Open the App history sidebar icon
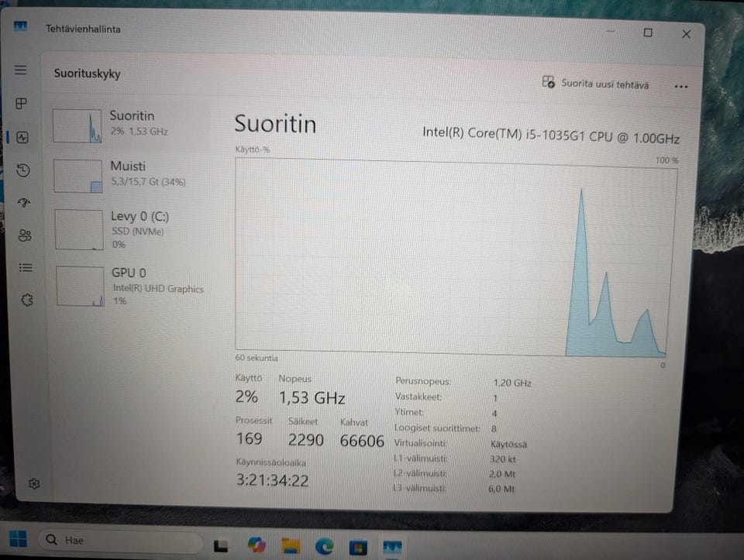The image size is (744, 560). tap(23, 170)
